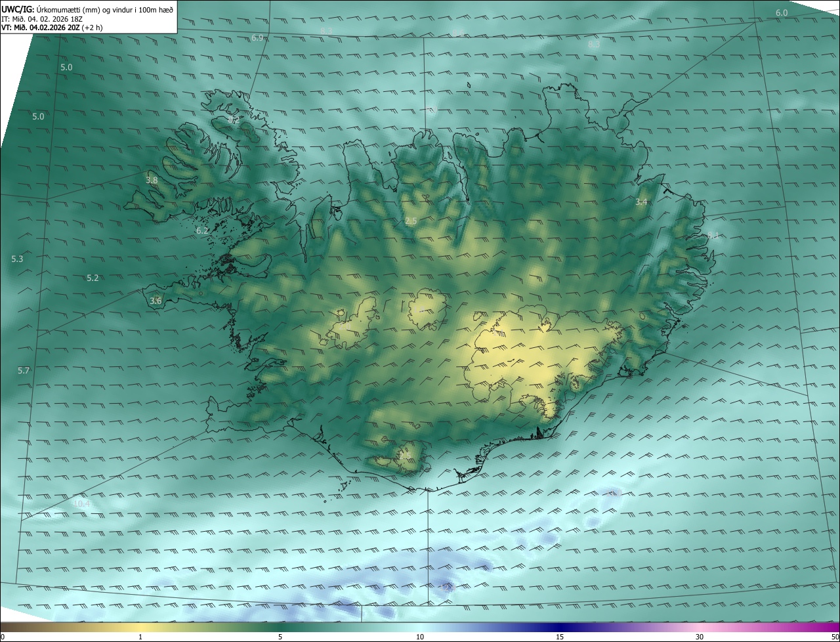Click the 3.4 value in eastern Iceland

point(641,202)
